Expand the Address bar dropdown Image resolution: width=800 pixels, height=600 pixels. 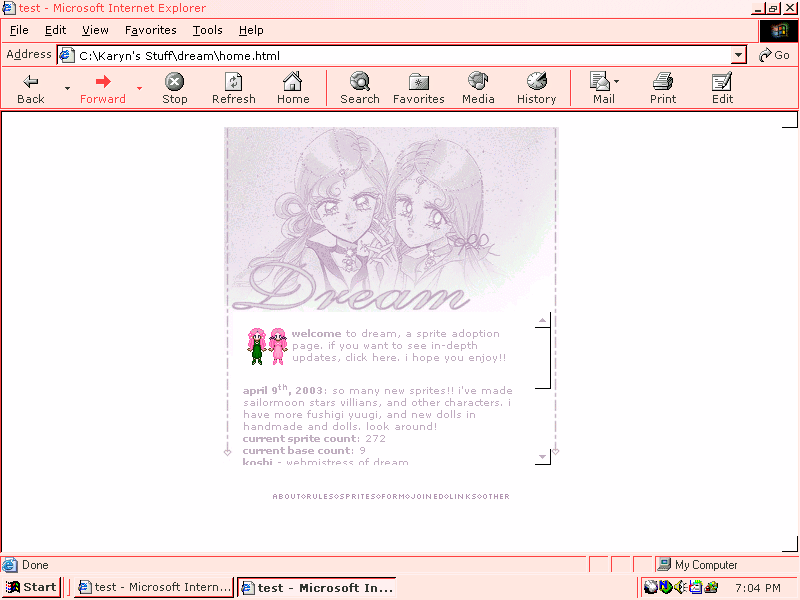click(x=739, y=56)
